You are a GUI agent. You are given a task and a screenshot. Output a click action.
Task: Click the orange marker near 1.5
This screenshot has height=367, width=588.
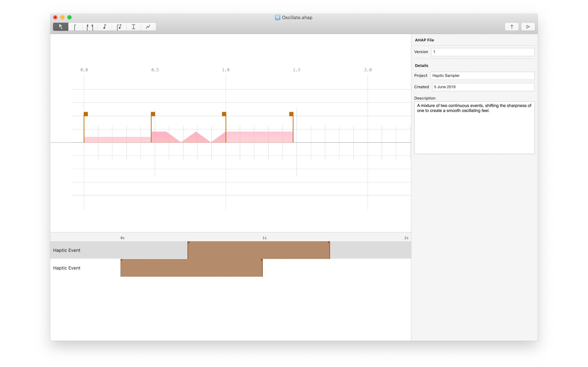291,114
